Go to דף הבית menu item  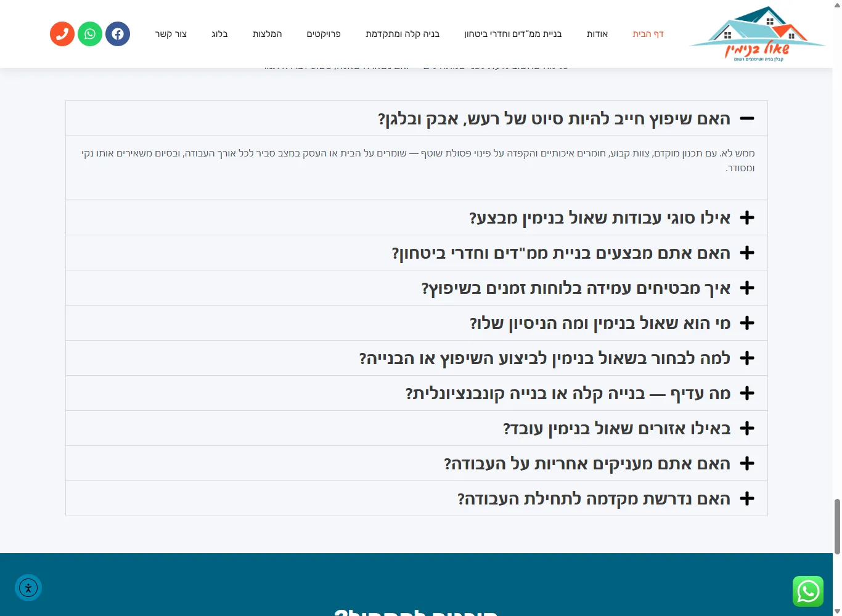pyautogui.click(x=648, y=34)
